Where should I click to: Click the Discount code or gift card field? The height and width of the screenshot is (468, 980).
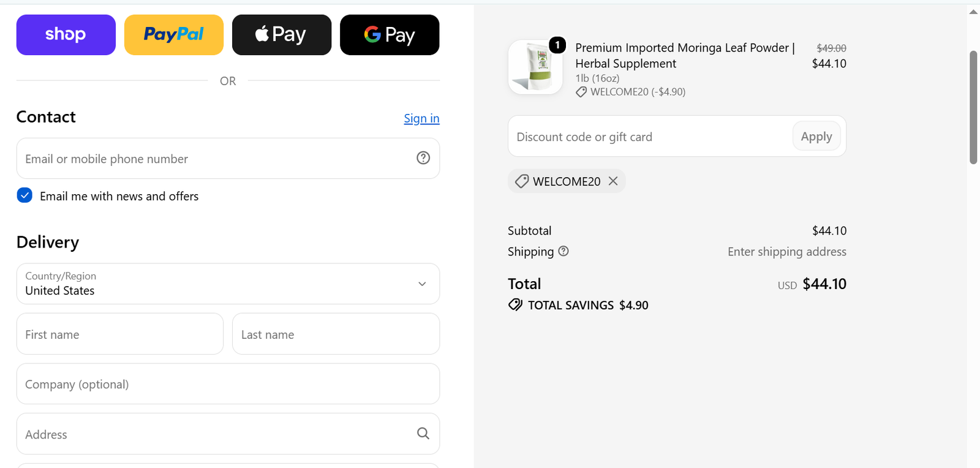coord(650,137)
